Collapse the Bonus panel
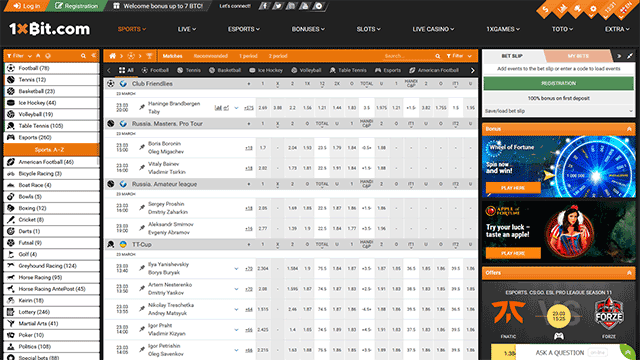Screen dimensions: 640x360 pyautogui.click(x=629, y=129)
